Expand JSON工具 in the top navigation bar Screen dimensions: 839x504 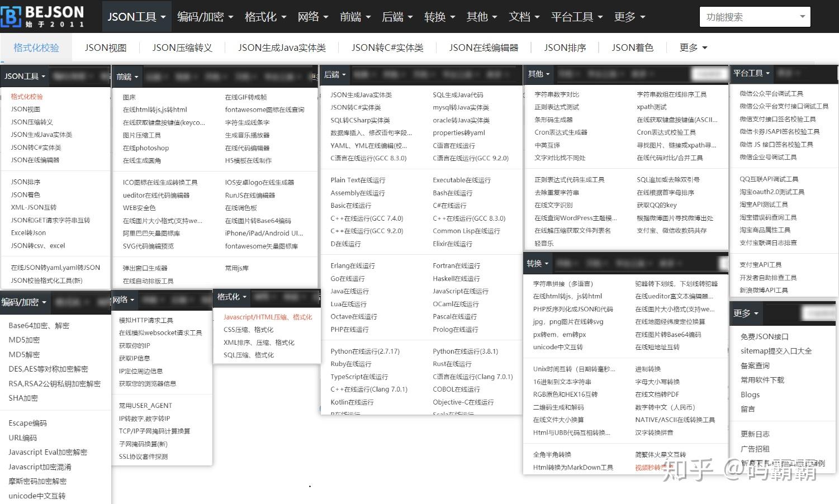tap(136, 17)
